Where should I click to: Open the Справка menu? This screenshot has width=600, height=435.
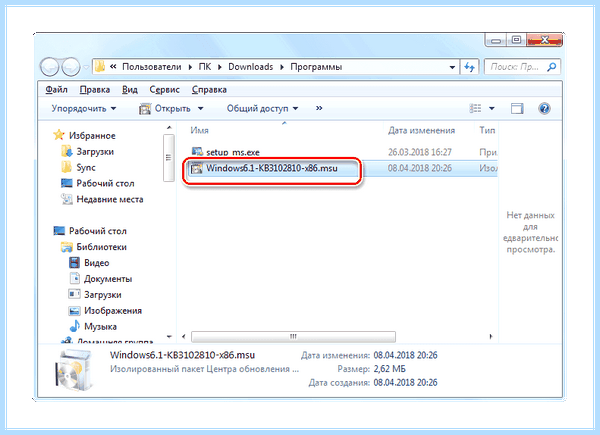pyautogui.click(x=209, y=90)
